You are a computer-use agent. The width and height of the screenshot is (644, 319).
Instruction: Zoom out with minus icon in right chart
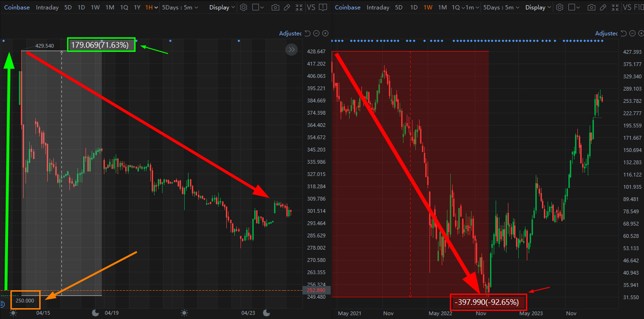(x=632, y=33)
